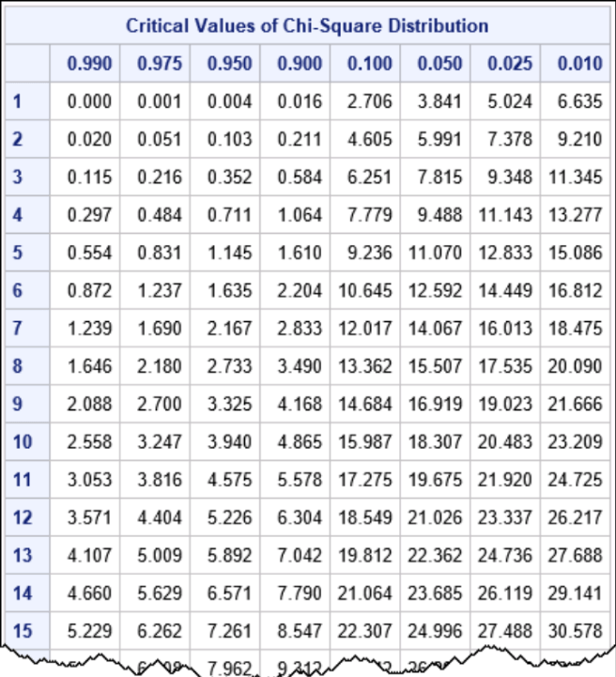This screenshot has height=677, width=616.
Task: Select cell value 17.535
Action: tap(505, 366)
